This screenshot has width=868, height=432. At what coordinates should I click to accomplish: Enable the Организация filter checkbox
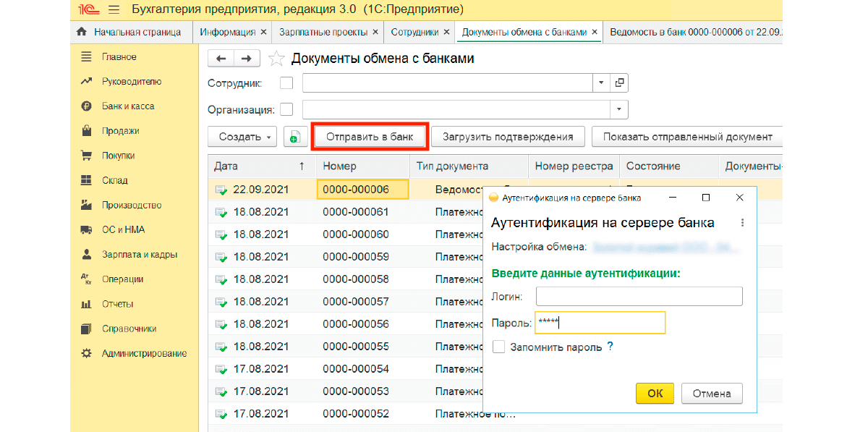click(x=286, y=110)
